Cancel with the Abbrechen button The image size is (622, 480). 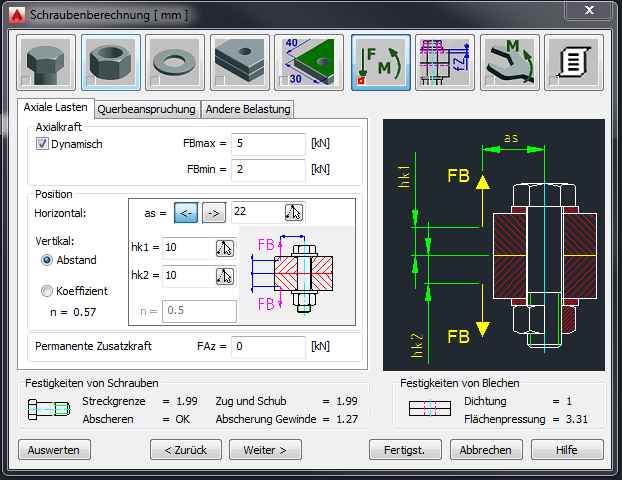[486, 450]
